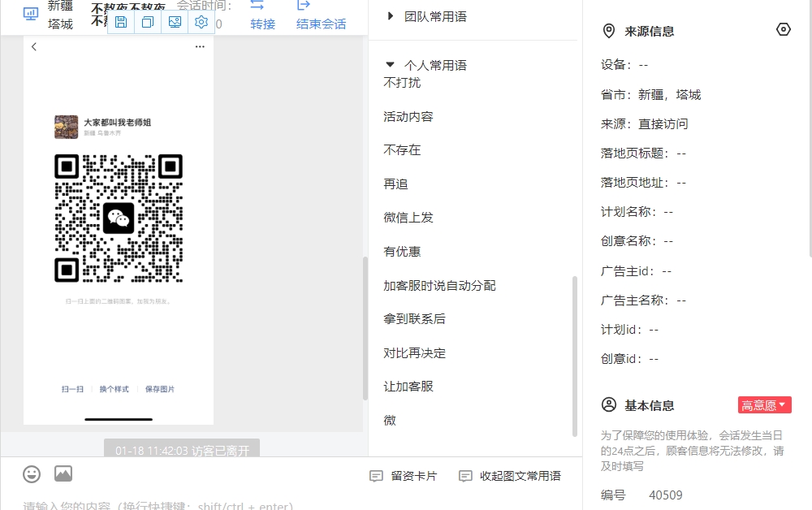Click the 基本信息 person icon
This screenshot has width=812, height=510.
[609, 405]
